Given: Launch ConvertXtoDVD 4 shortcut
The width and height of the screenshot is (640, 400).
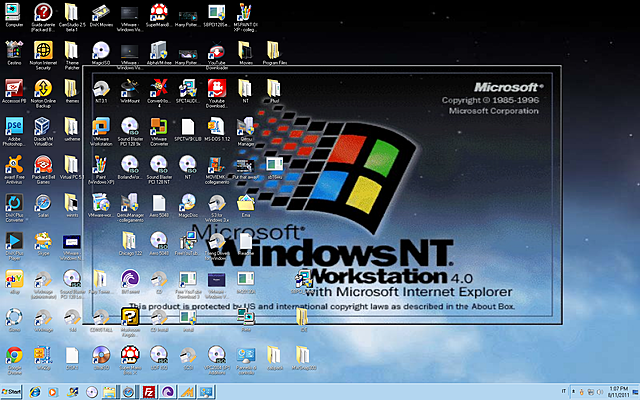Looking at the screenshot, I should tap(159, 93).
